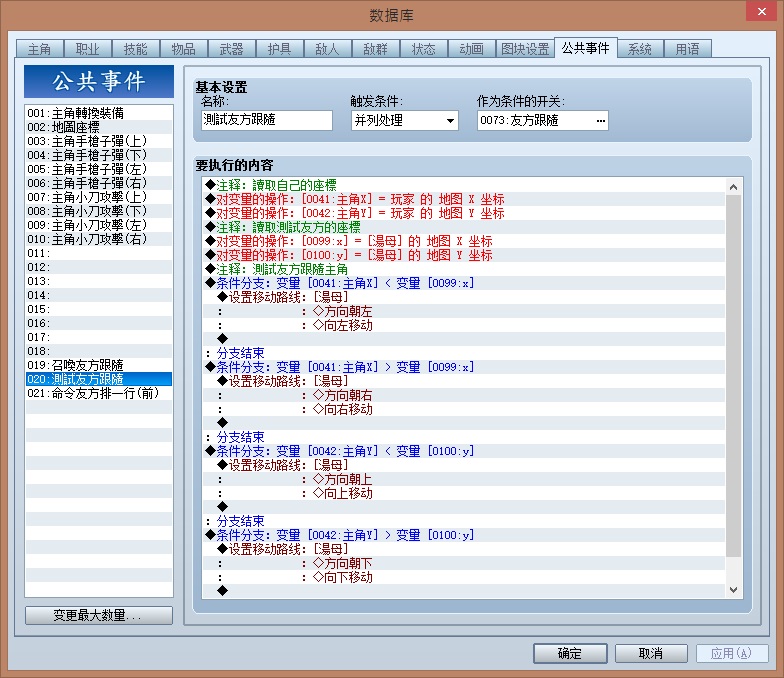This screenshot has width=784, height=678.
Task: Edit the 名称 field containing 測試友方跟隨
Action: 266,120
